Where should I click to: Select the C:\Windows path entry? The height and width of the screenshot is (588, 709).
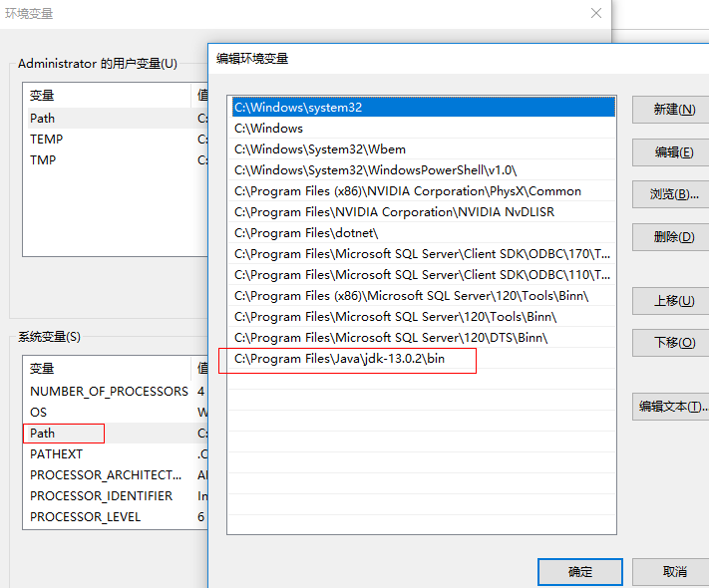(423, 129)
